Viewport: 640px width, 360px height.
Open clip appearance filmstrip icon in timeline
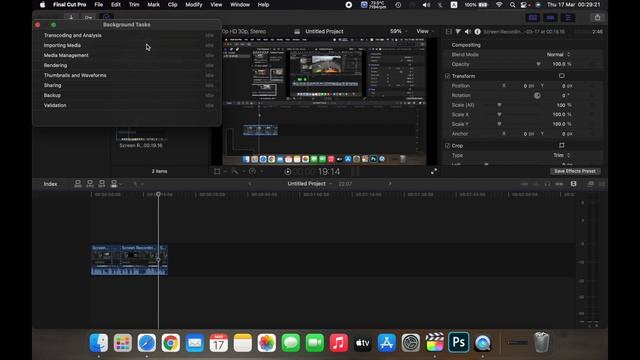[573, 184]
